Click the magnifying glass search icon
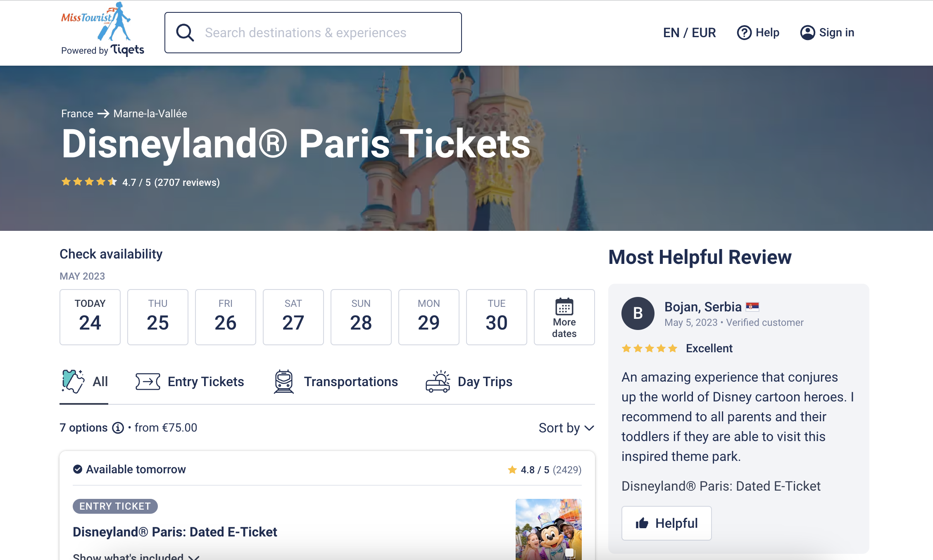Viewport: 933px width, 560px height. 185,33
